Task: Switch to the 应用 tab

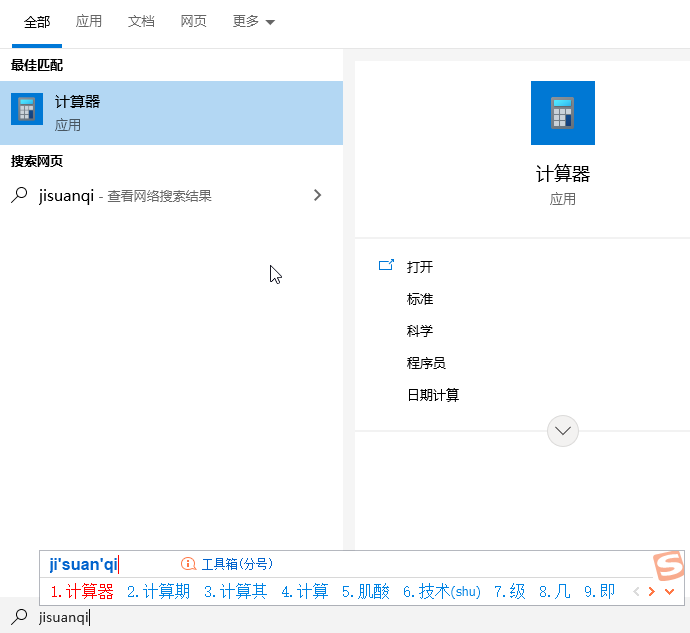Action: pyautogui.click(x=88, y=21)
